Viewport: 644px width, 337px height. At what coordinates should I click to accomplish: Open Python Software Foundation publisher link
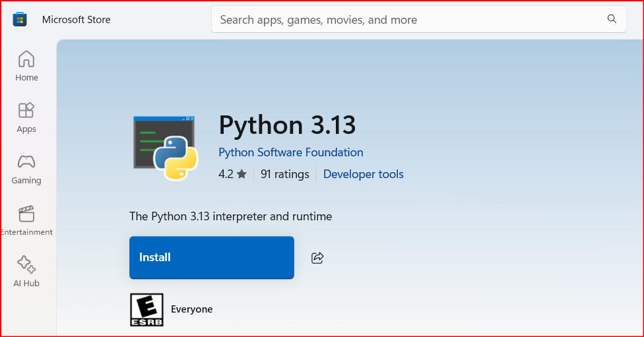click(x=291, y=152)
